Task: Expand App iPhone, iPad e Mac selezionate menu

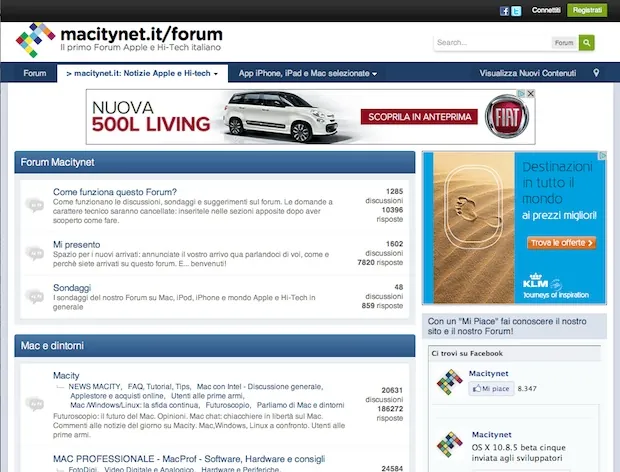Action: (307, 73)
